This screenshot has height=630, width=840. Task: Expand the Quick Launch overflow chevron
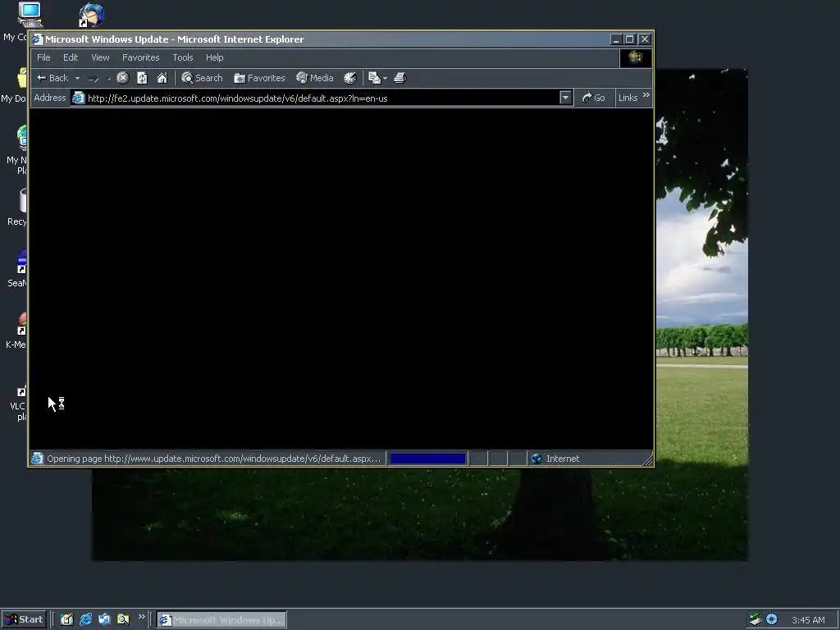pyautogui.click(x=141, y=617)
